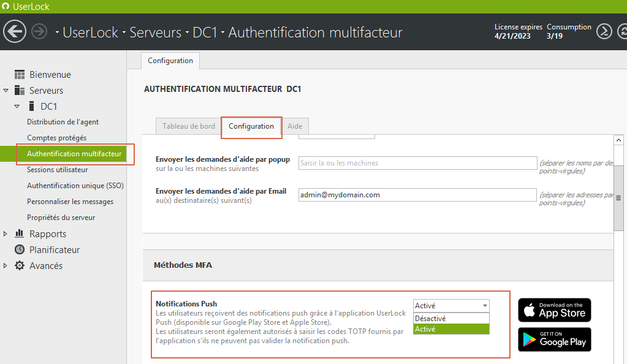Screen dimensions: 627x364
Task: Select the top Configuration page tab
Action: click(170, 61)
